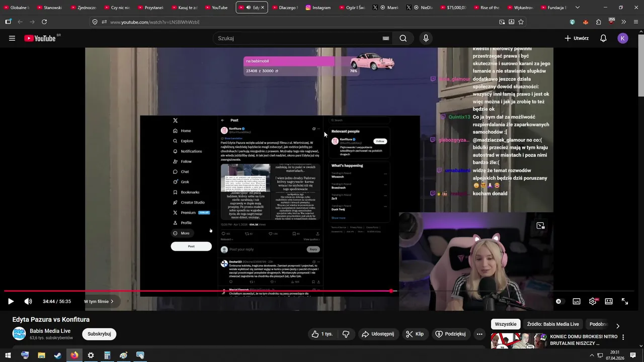This screenshot has width=644, height=362.
Task: Open more actions ellipsis below video
Action: [x=479, y=334]
